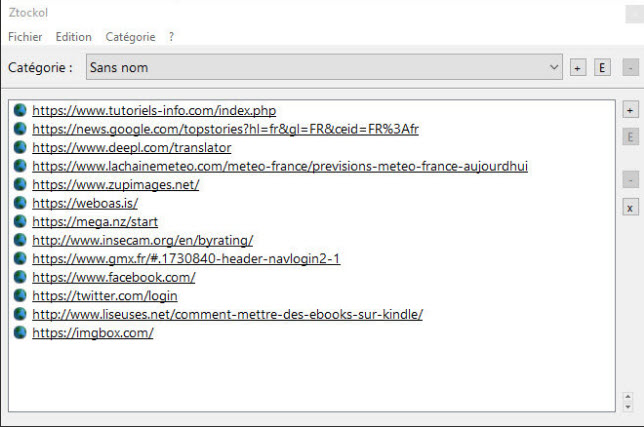Viewport: 644px width, 427px height.
Task: Open the ? help menu
Action: [171, 37]
